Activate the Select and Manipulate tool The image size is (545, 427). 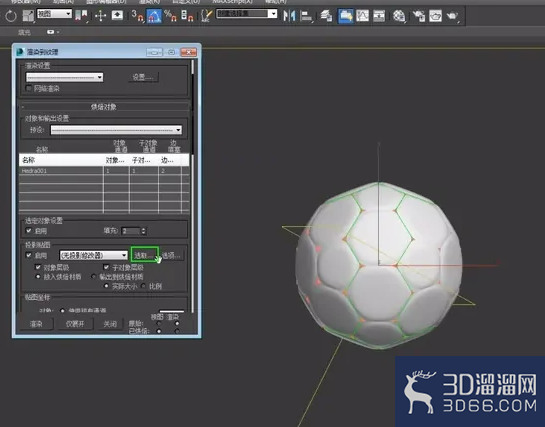[x=100, y=16]
